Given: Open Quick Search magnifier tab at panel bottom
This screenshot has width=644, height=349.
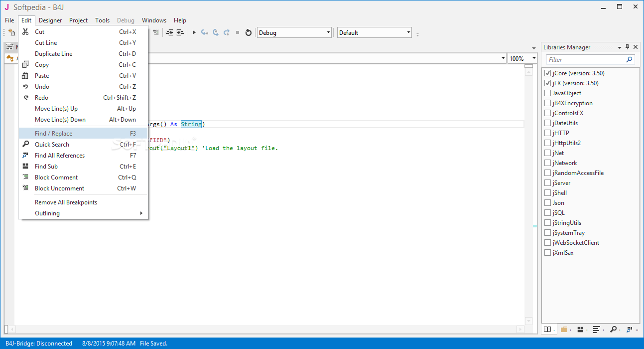Looking at the screenshot, I should tap(614, 330).
